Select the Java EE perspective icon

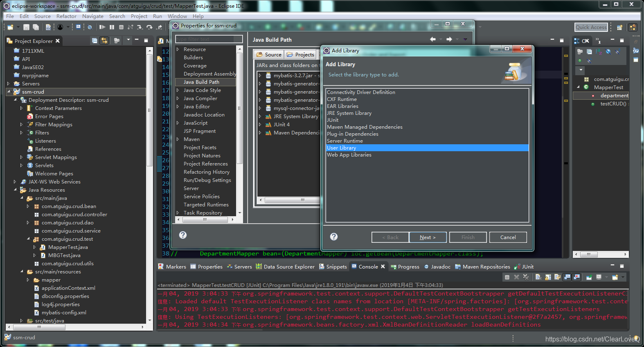coord(633,27)
